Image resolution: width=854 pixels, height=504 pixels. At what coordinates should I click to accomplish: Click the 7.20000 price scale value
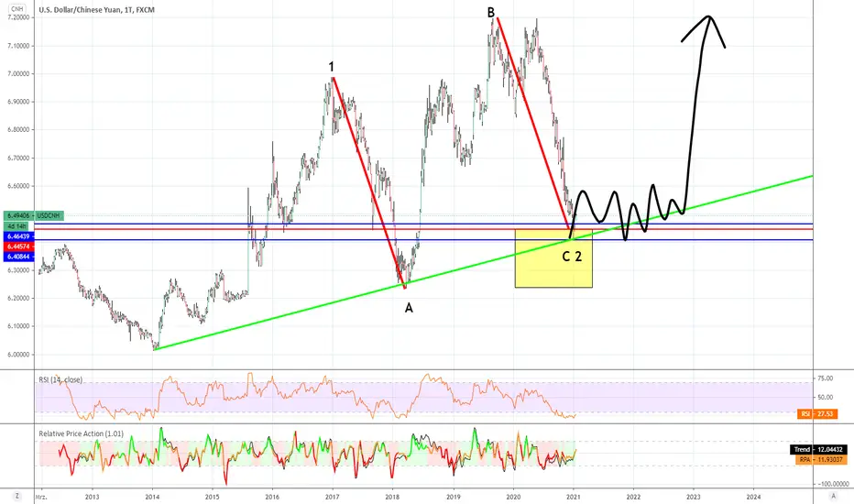(x=18, y=17)
